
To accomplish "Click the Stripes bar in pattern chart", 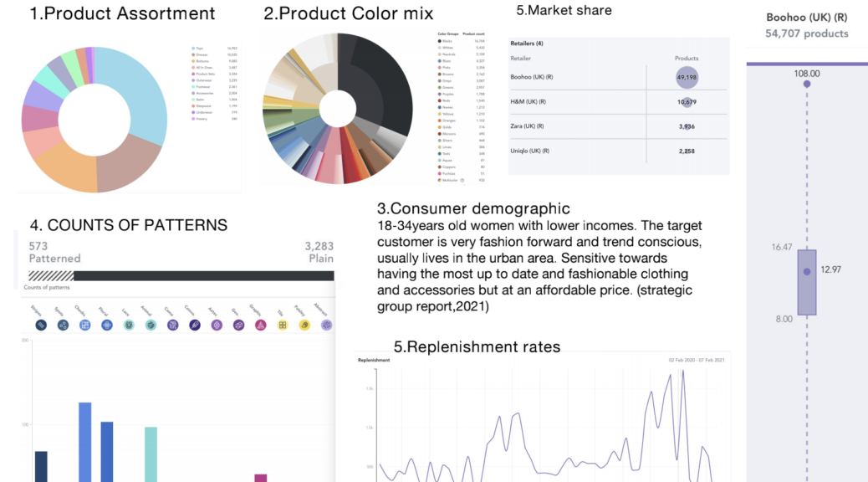I will coord(41,466).
